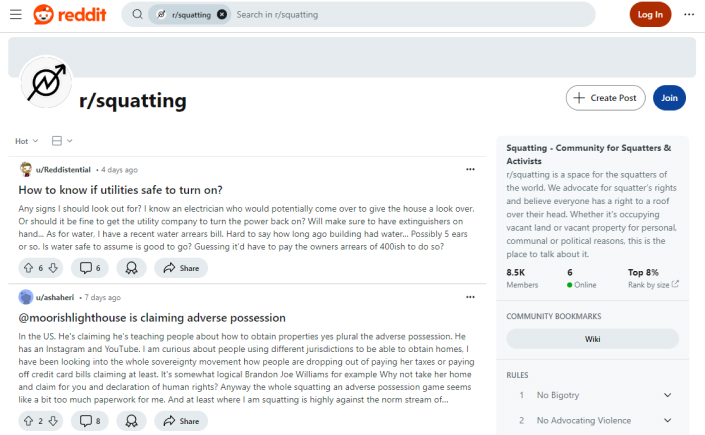Open the 8 comments on adverse possession post
The width and height of the screenshot is (705, 435).
coord(89,421)
